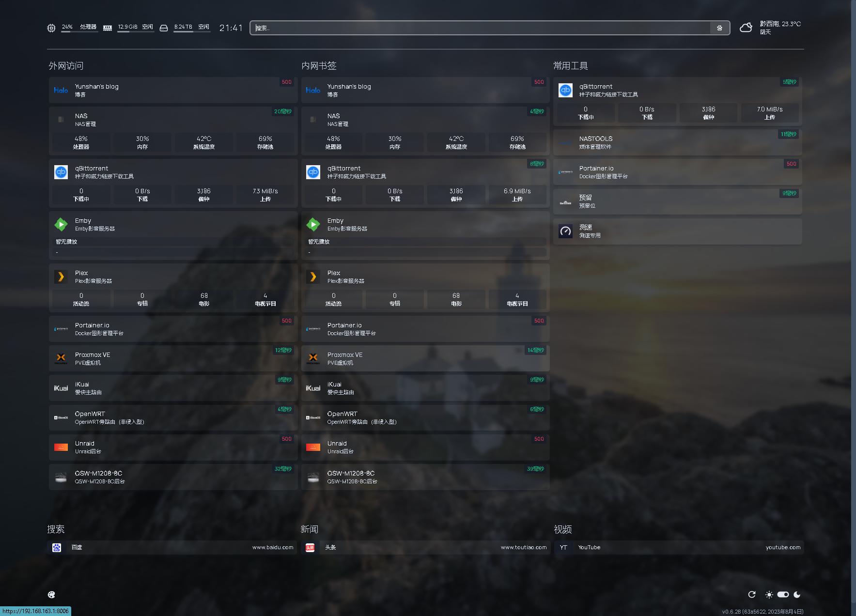Click the Plex icon under 内网书签

pyautogui.click(x=313, y=277)
